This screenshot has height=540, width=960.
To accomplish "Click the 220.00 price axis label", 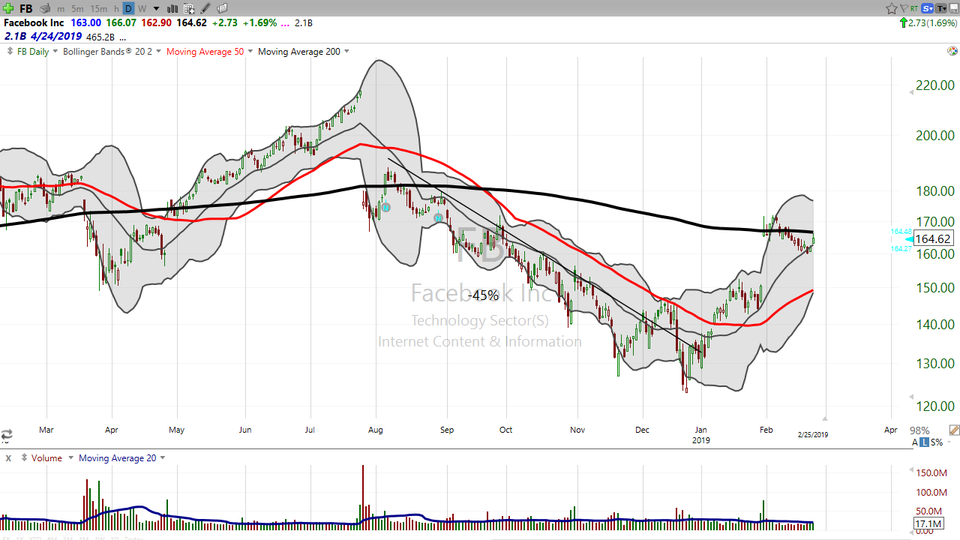I will point(935,85).
